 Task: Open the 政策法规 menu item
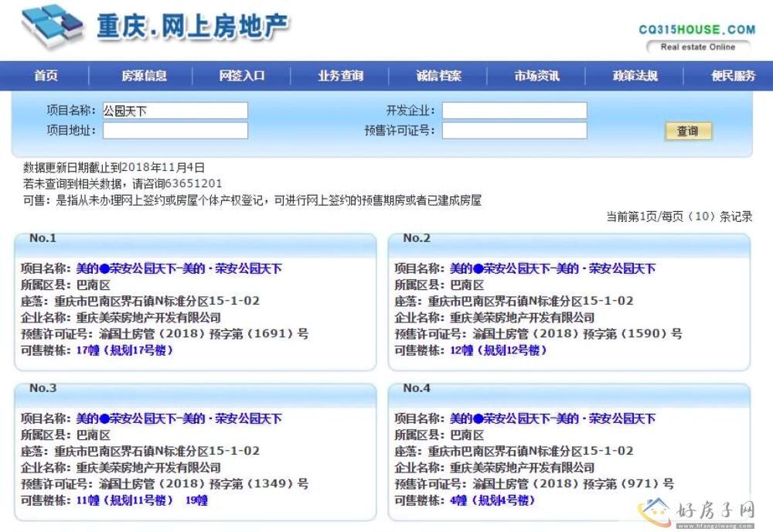coord(635,76)
